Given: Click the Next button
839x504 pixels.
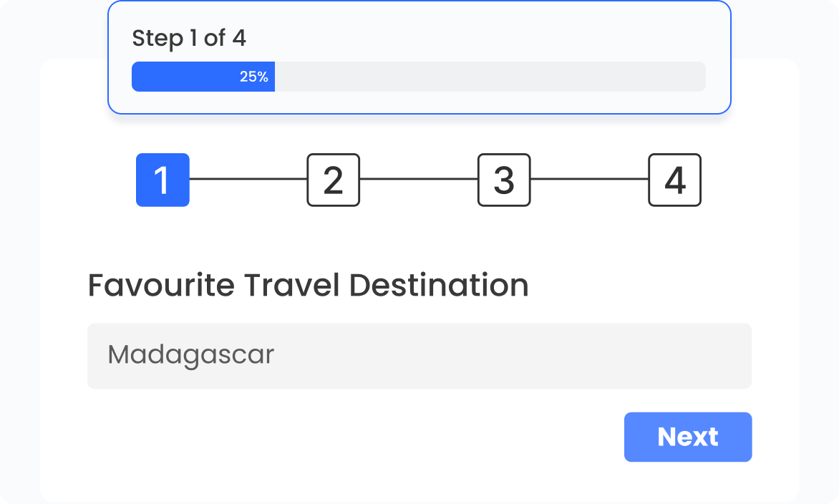Looking at the screenshot, I should pyautogui.click(x=687, y=437).
